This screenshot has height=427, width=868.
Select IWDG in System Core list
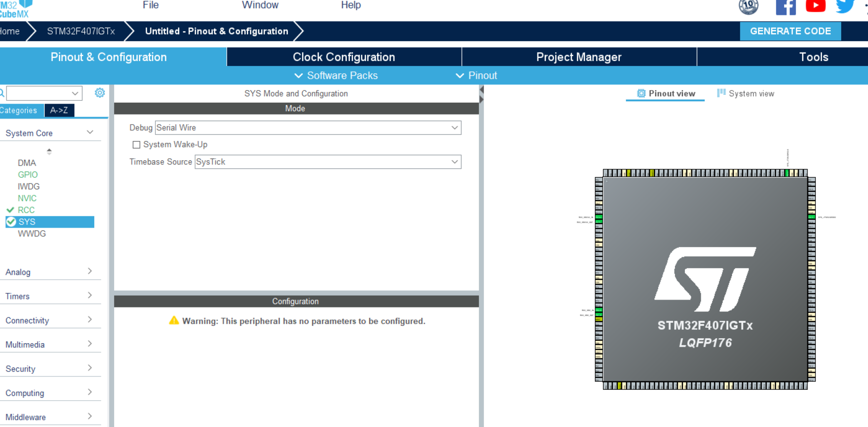pos(29,186)
